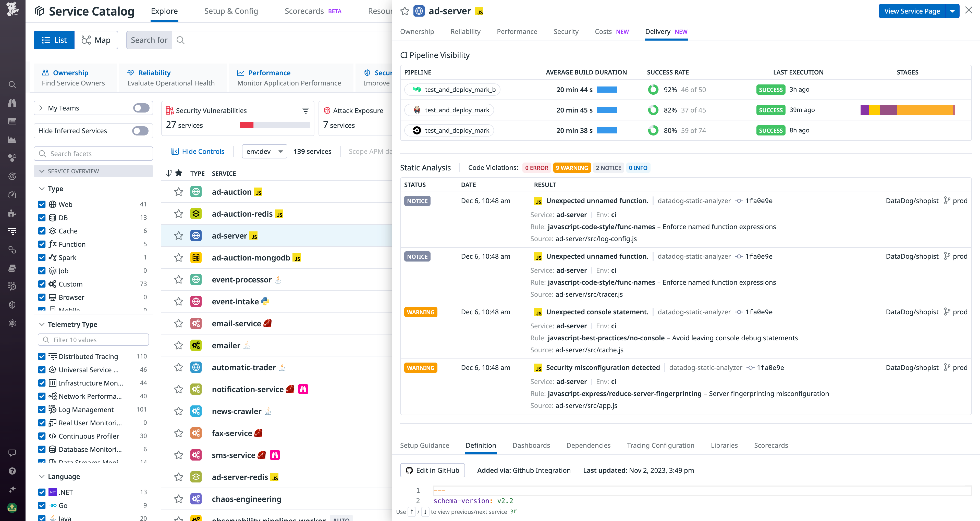The width and height of the screenshot is (980, 521).
Task: Open the search icon in the left sidebar
Action: pos(13,84)
